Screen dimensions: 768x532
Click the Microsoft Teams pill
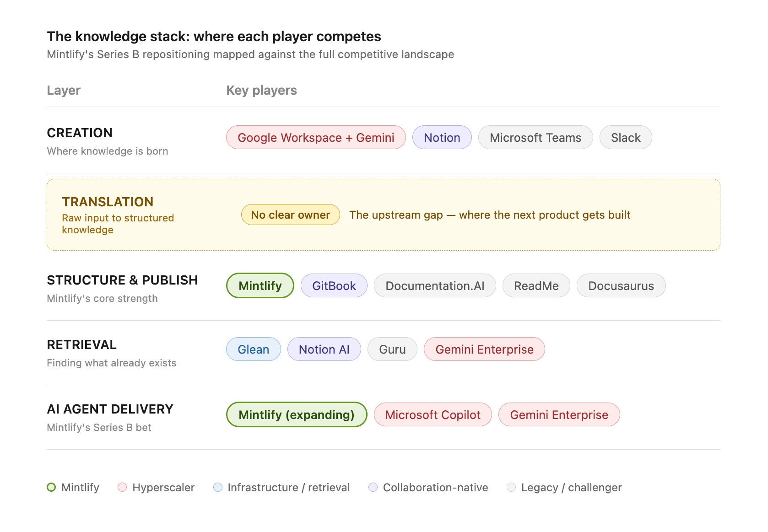(535, 137)
